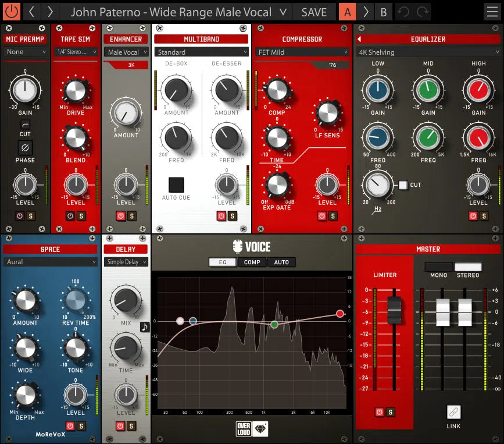Screen dimensions: 504x444
Task: Open the hamburger menu
Action: coord(492,12)
